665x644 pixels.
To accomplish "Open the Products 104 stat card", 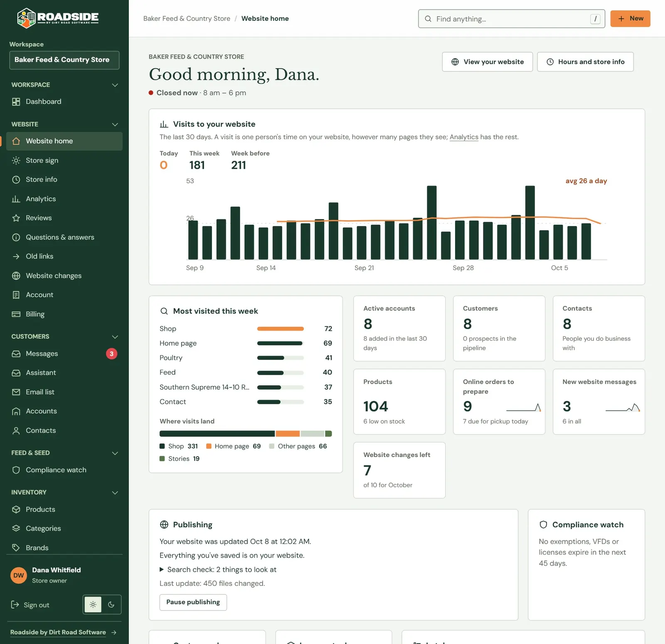I will point(399,402).
